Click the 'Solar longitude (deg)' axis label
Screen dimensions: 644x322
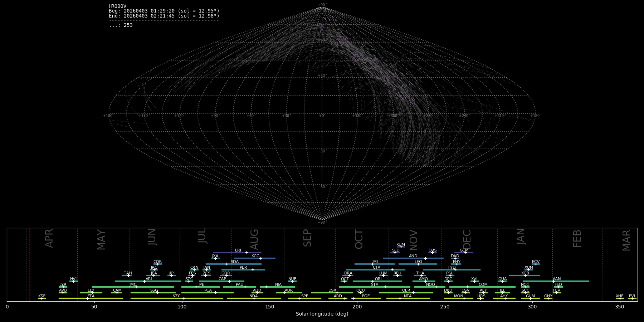[x=322, y=314]
